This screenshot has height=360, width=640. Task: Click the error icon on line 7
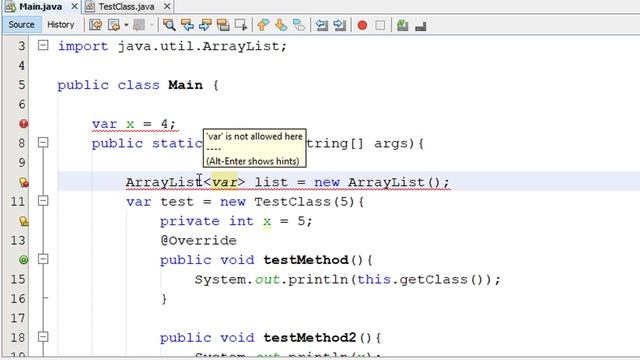tap(24, 124)
